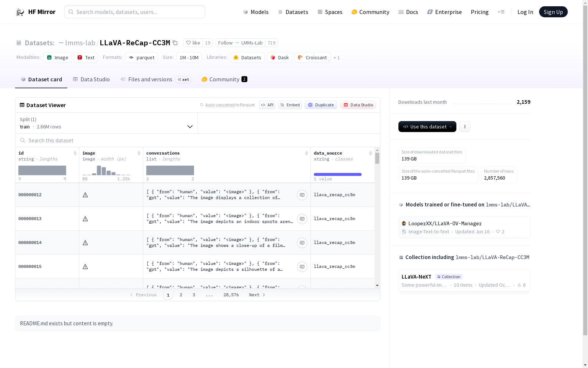Jump to last page 28,576
The width and height of the screenshot is (588, 368).
(231, 295)
